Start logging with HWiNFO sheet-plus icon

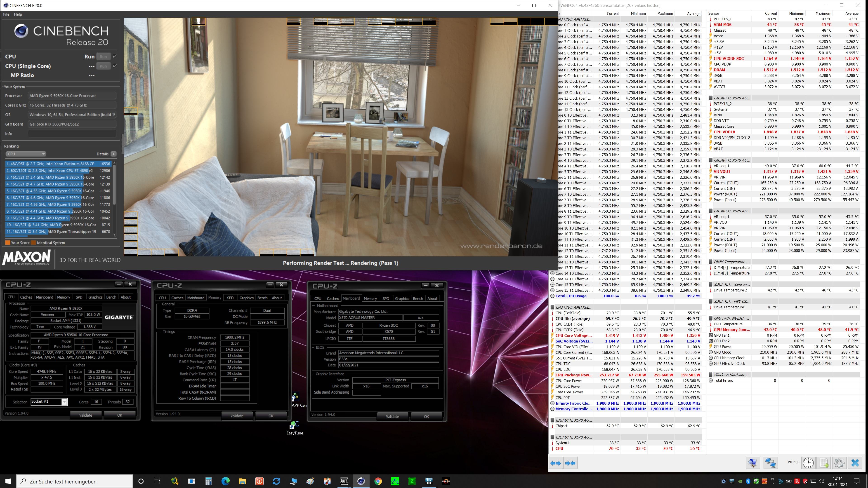tap(824, 463)
